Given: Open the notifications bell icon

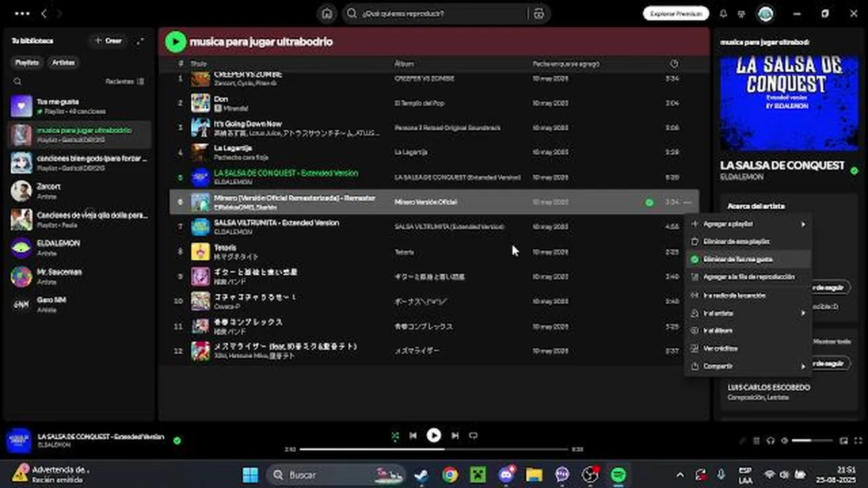Looking at the screenshot, I should pyautogui.click(x=723, y=14).
